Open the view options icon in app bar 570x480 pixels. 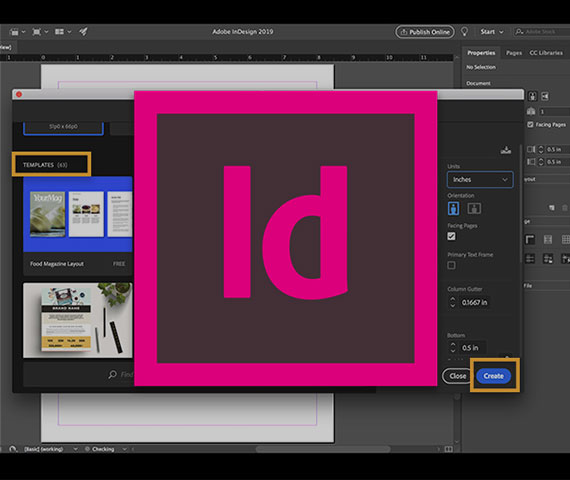coord(14,32)
